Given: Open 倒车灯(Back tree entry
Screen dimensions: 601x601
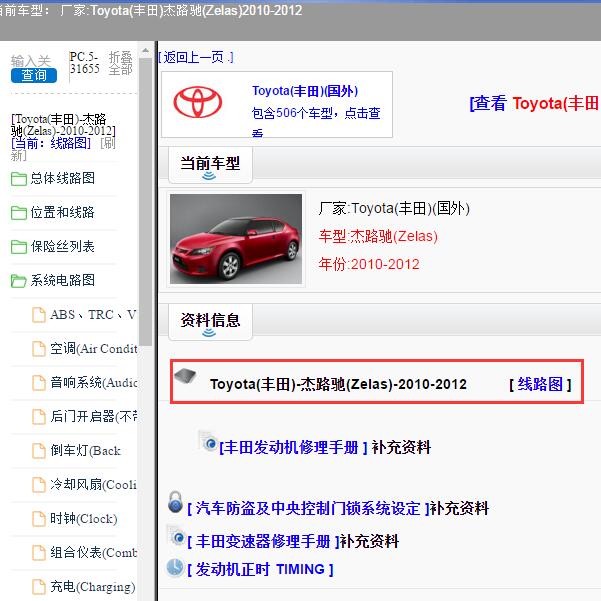Looking at the screenshot, I should 85,451.
